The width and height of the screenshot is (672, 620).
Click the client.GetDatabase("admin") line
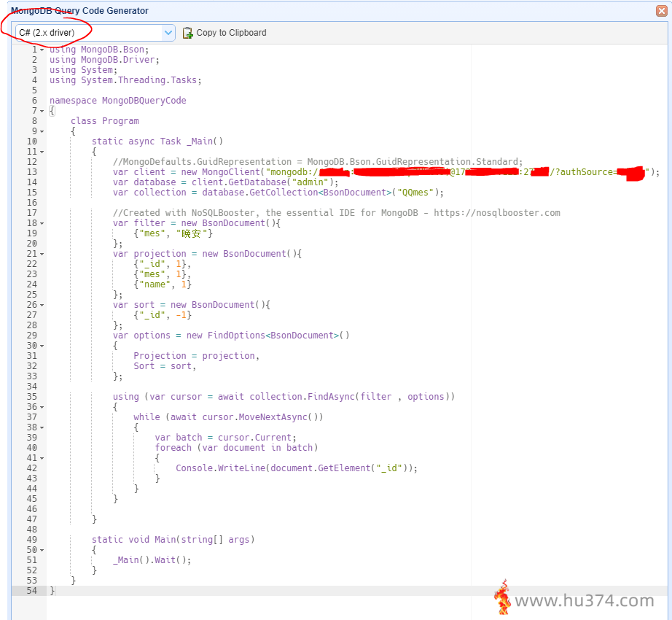pos(225,182)
